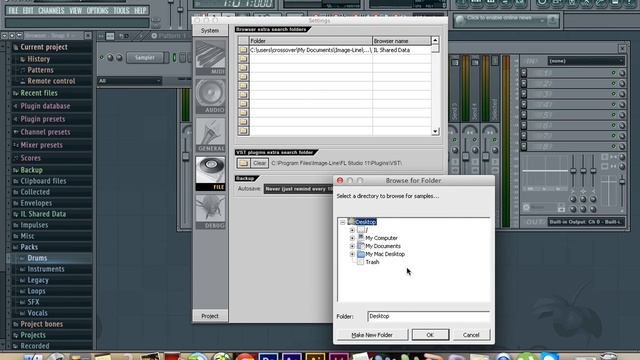Expand My Documents in folder tree
Image resolution: width=640 pixels, height=360 pixels.
pyautogui.click(x=352, y=246)
